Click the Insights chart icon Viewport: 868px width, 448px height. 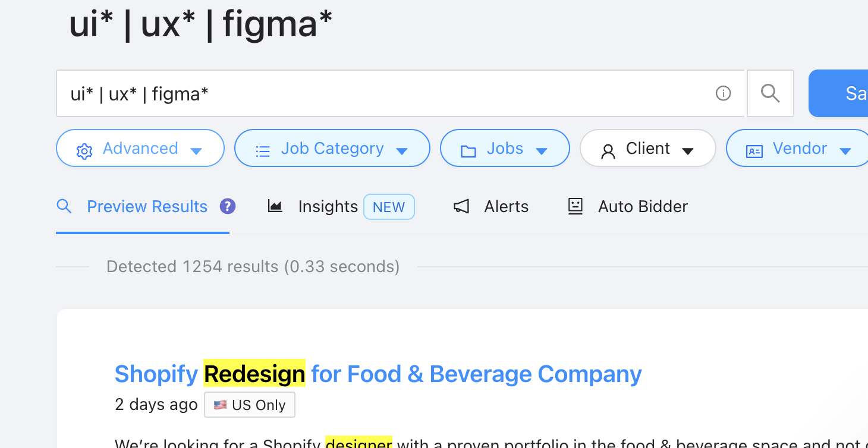click(x=275, y=206)
